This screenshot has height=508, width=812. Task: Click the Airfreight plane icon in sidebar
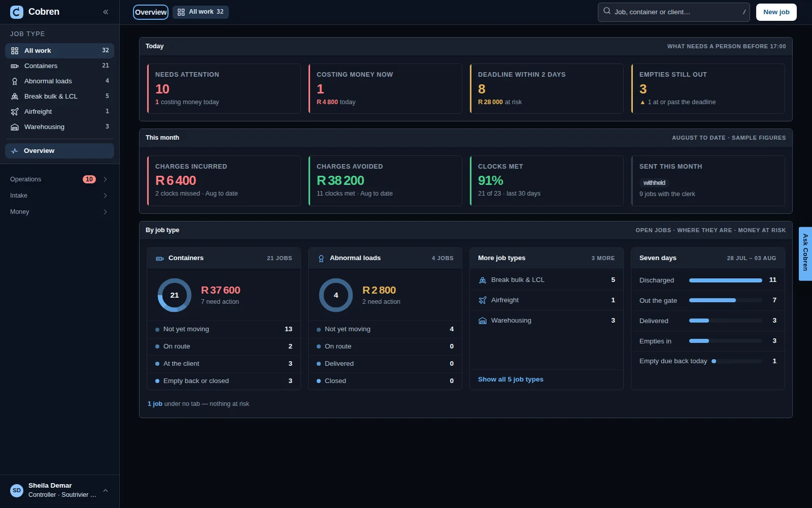click(x=15, y=112)
